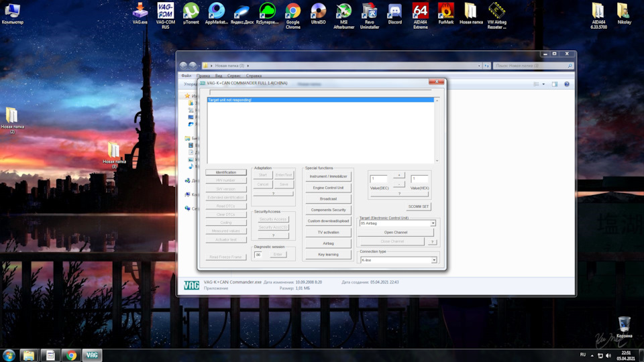The width and height of the screenshot is (644, 362).
Task: Click the VW Airbag Resetter desktop icon
Action: (x=496, y=11)
